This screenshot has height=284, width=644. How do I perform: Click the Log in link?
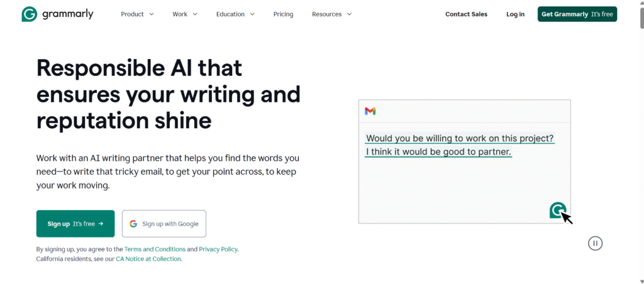point(515,14)
